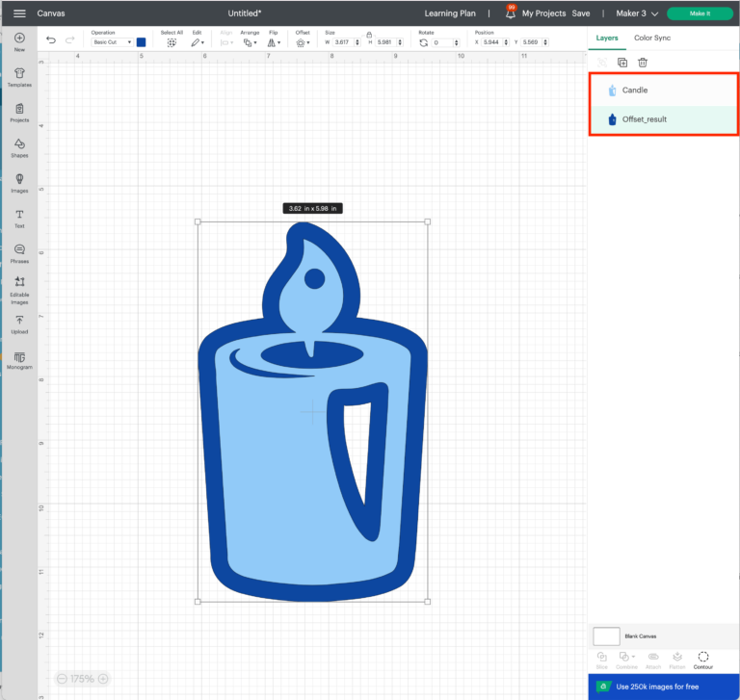The image size is (740, 700).
Task: Duplicate the layer using duplicate icon
Action: pyautogui.click(x=621, y=63)
